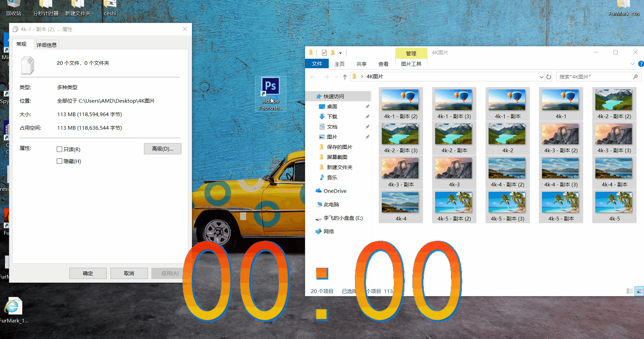Select the 4k-1 - 副本 (2) thumbnail
The image size is (644, 339).
(x=401, y=104)
